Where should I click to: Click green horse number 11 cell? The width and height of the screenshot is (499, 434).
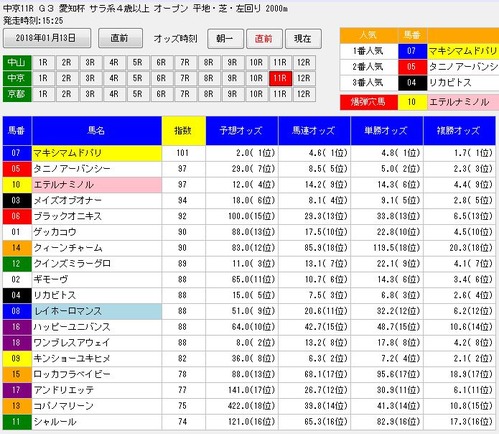coord(17,422)
